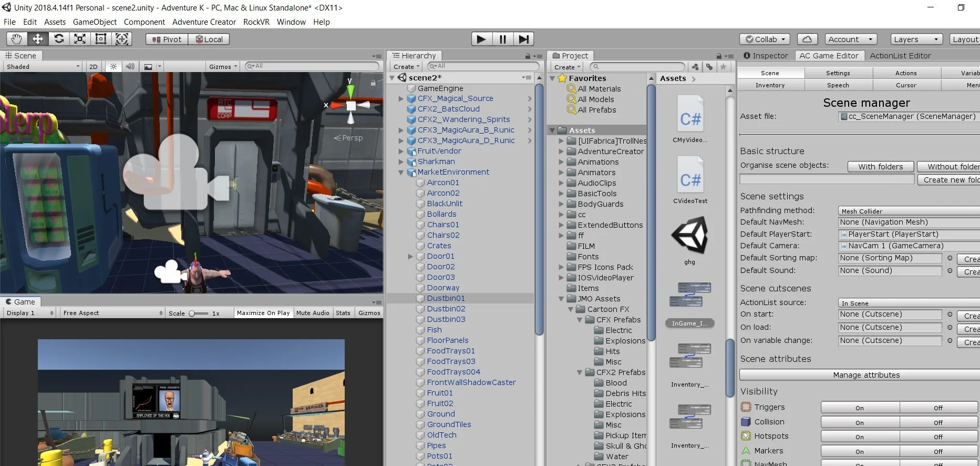Toggle scene audio speaker icon

[x=130, y=67]
